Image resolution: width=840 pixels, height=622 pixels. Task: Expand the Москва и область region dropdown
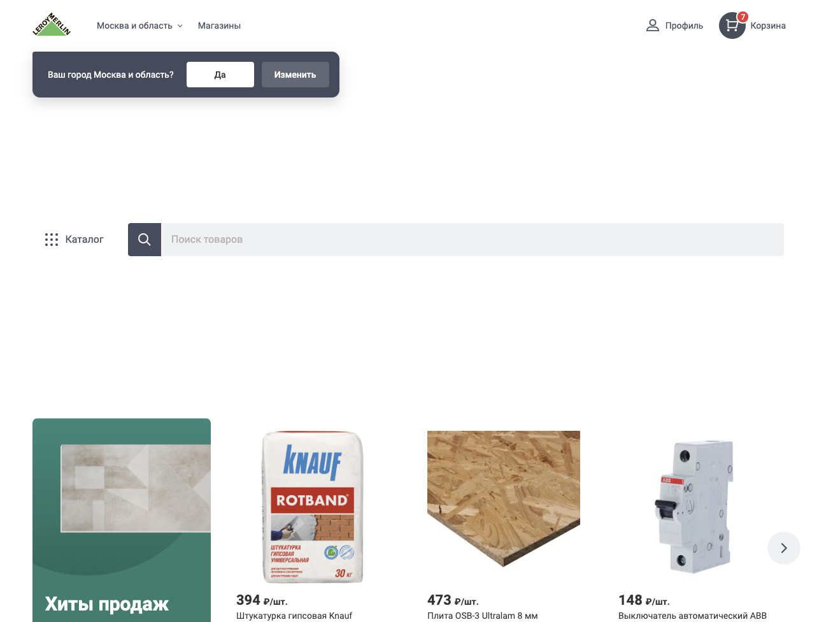[139, 25]
